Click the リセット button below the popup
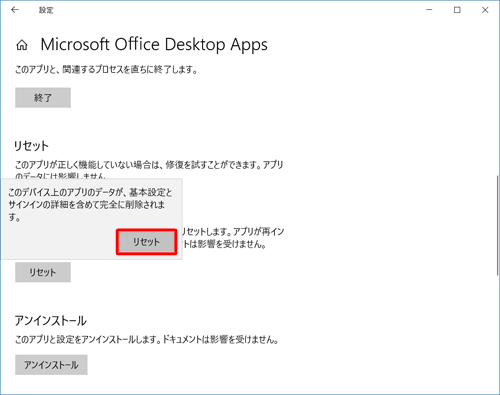Viewport: 500px width, 395px height. coord(43,272)
